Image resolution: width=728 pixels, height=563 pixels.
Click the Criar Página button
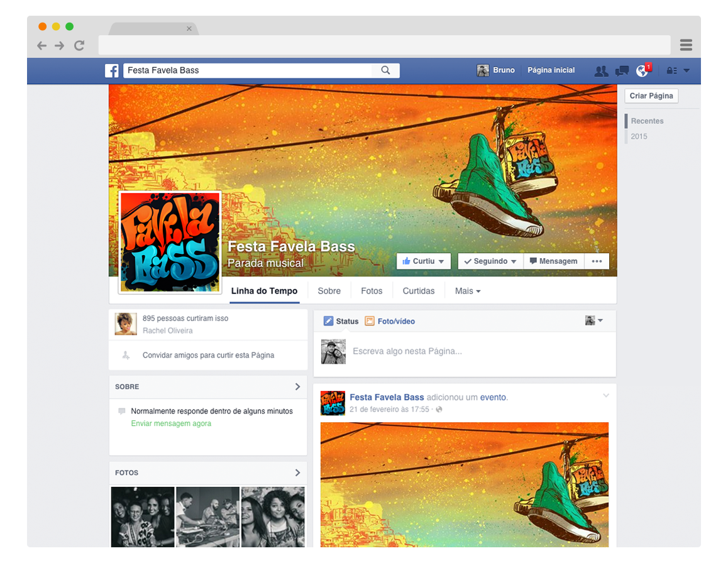tap(651, 96)
